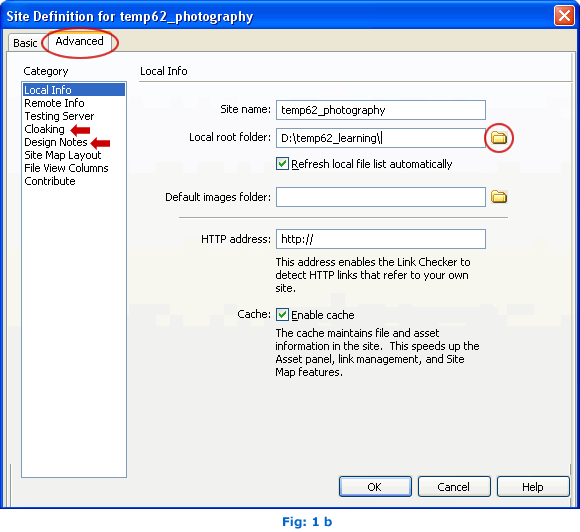Close the Site Definition dialog
580x532 pixels.
click(564, 16)
